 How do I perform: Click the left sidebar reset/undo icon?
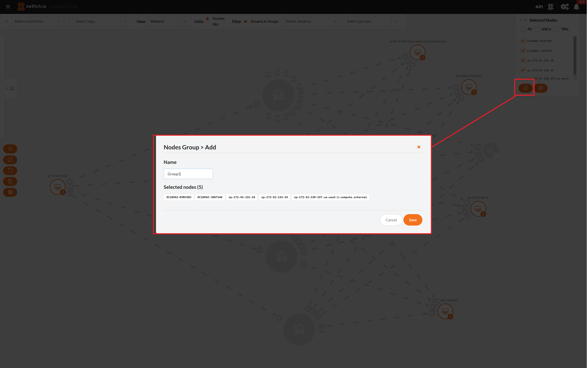pos(10,170)
